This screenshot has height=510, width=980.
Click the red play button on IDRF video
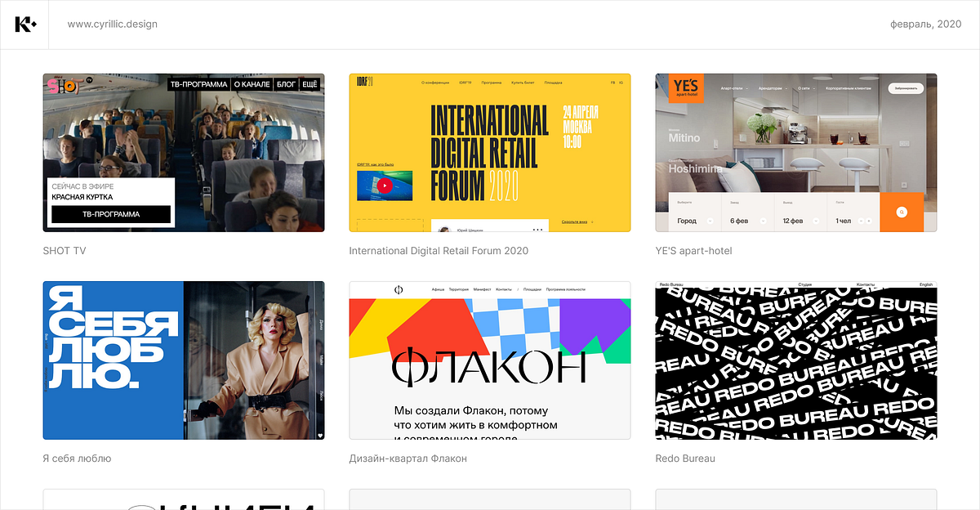(x=385, y=186)
